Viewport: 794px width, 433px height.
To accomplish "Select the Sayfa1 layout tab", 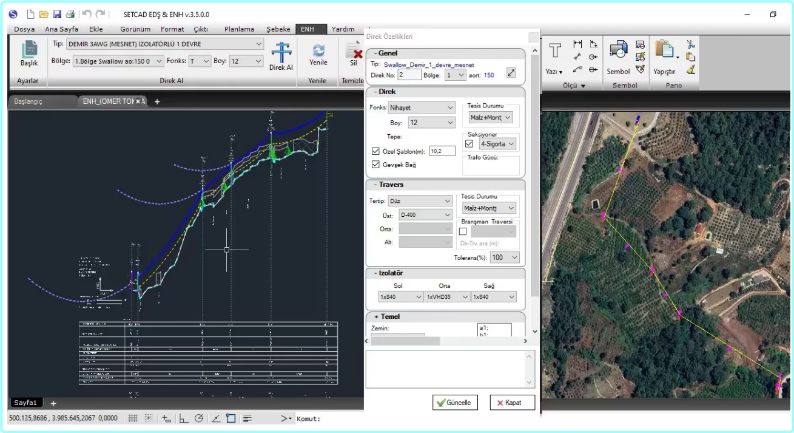I will 25,403.
